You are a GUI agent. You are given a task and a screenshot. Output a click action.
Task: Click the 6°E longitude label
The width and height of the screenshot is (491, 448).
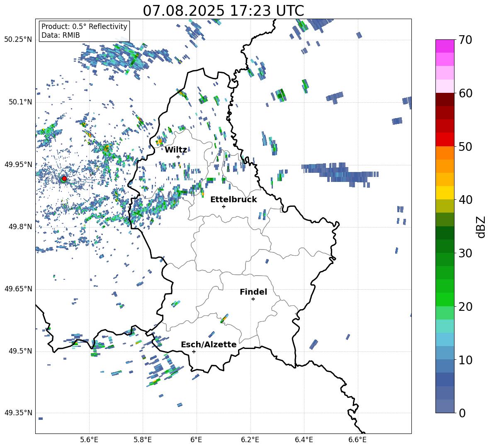196,440
